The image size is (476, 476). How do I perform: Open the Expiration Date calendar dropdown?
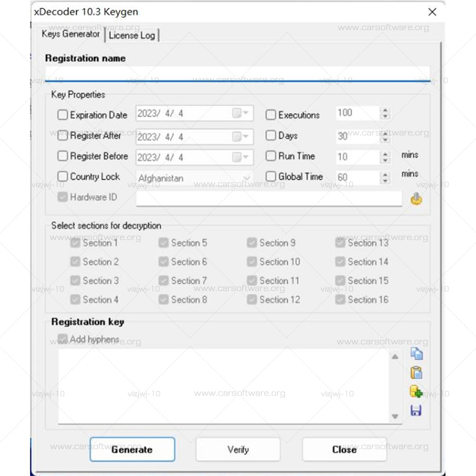(240, 113)
